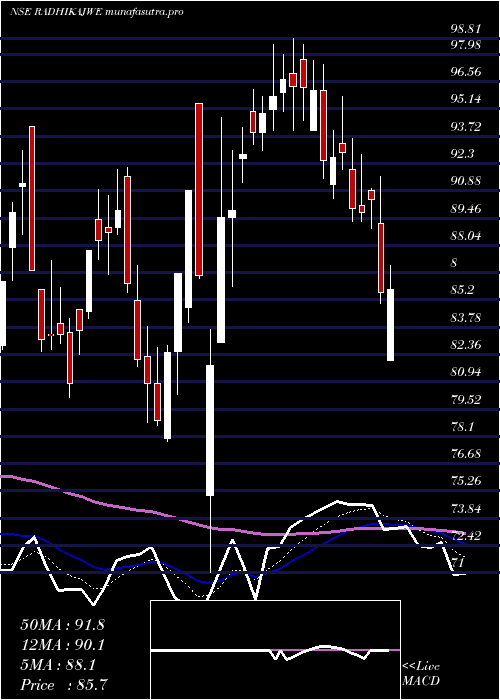
Task: Click the 83.78 price axis label
Action: coord(466,318)
